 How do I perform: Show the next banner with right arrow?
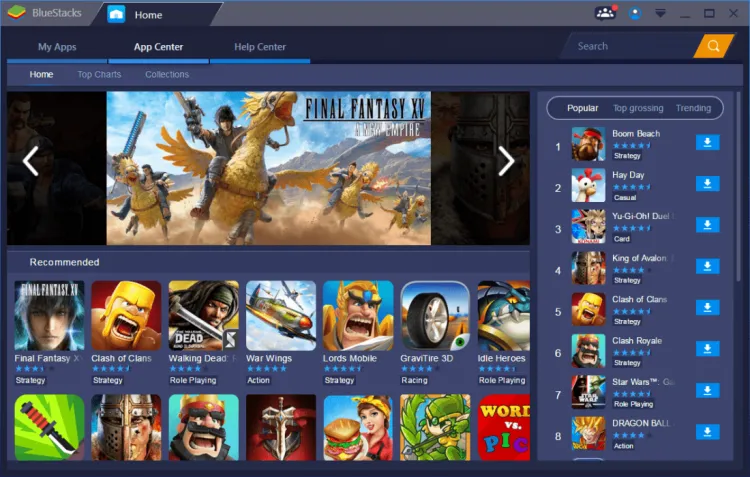tap(506, 161)
